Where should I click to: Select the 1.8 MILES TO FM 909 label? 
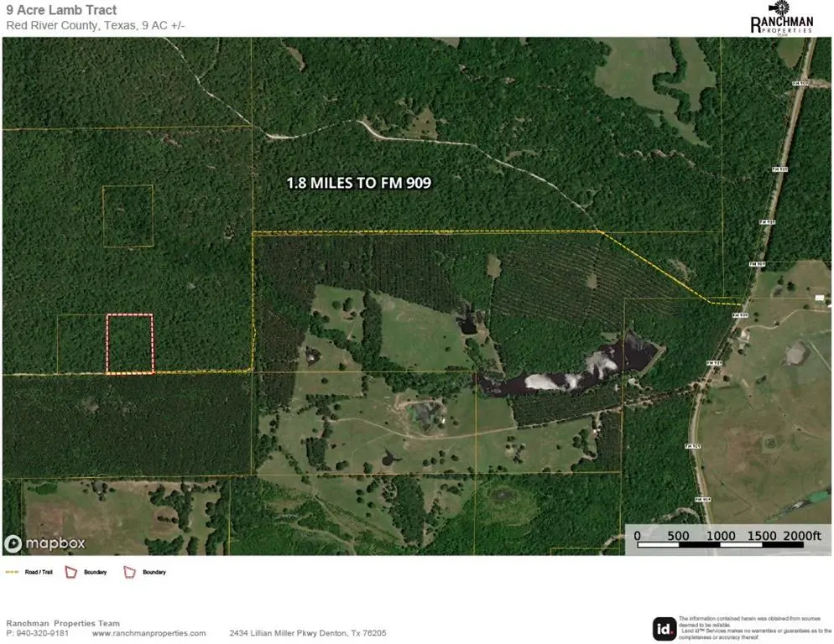(358, 181)
